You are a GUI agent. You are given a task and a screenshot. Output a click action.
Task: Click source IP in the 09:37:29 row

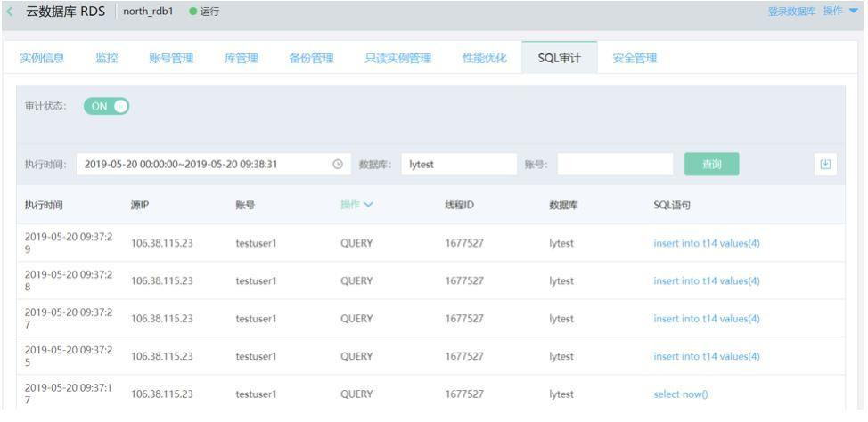(162, 243)
